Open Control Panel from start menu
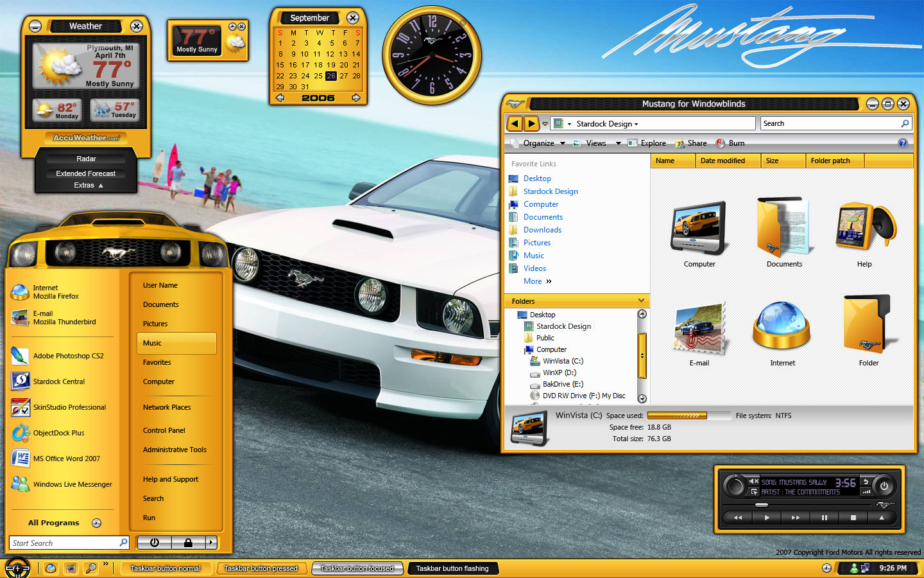 pos(164,430)
